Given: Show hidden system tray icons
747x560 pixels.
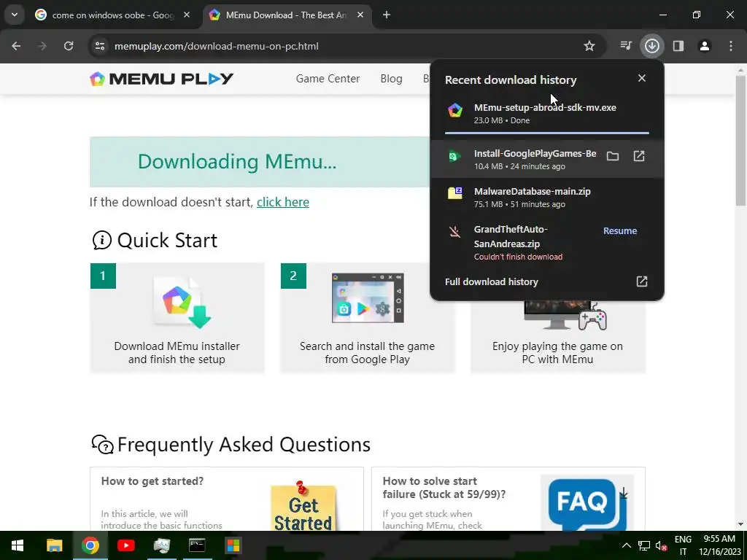Looking at the screenshot, I should click(627, 545).
